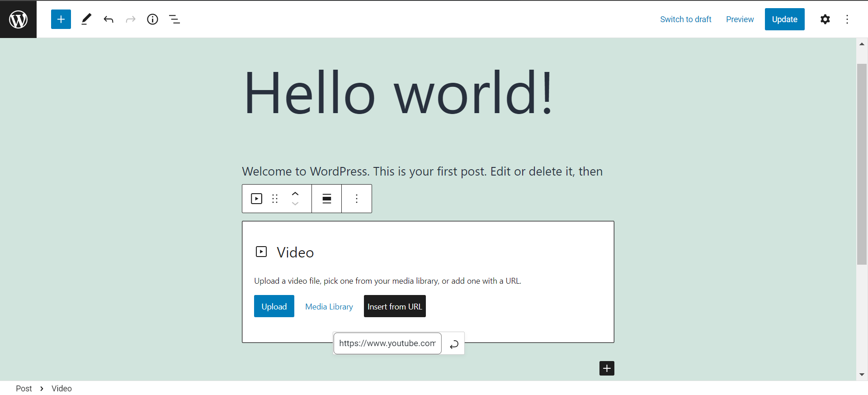
Task: Open the block inserter plus button
Action: [61, 19]
